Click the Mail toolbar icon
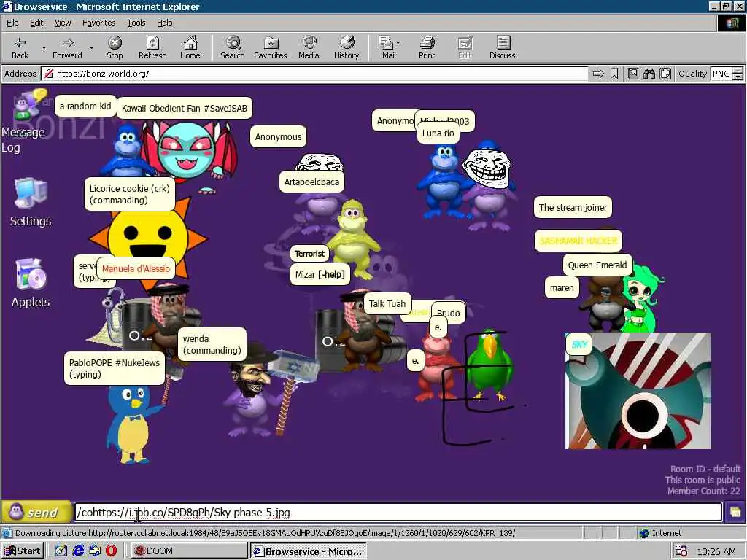Screen dimensions: 747x560 pyautogui.click(x=387, y=47)
